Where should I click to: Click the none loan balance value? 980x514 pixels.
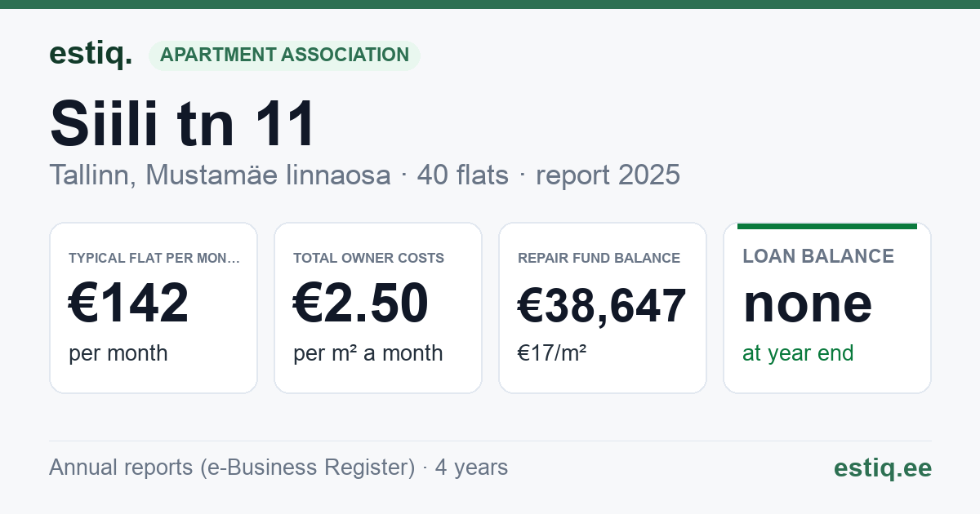[807, 303]
